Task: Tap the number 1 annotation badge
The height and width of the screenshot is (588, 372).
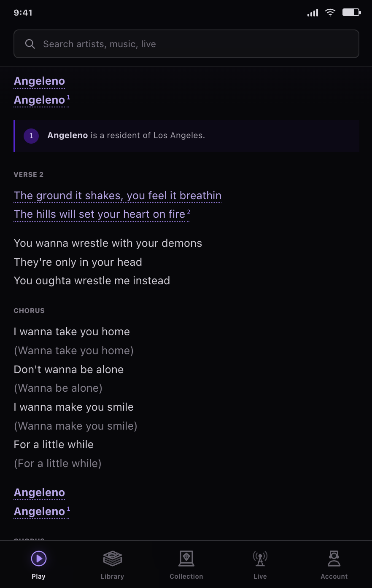Action: coord(31,136)
